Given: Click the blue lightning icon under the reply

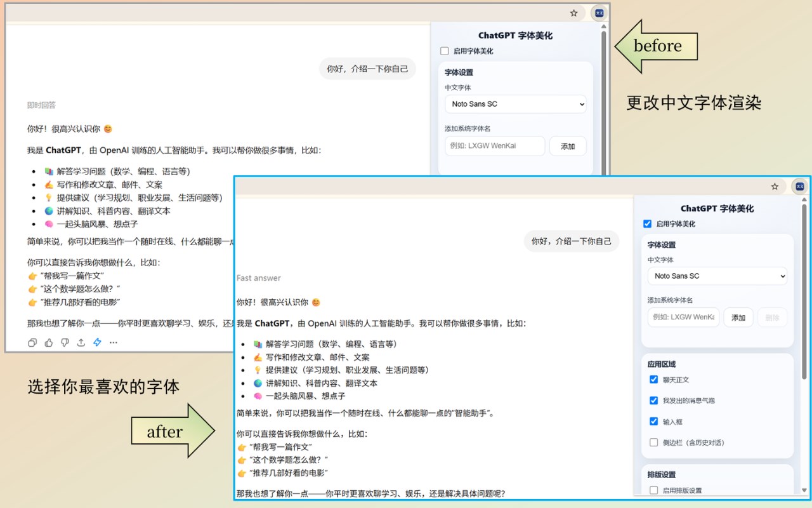Looking at the screenshot, I should point(97,343).
